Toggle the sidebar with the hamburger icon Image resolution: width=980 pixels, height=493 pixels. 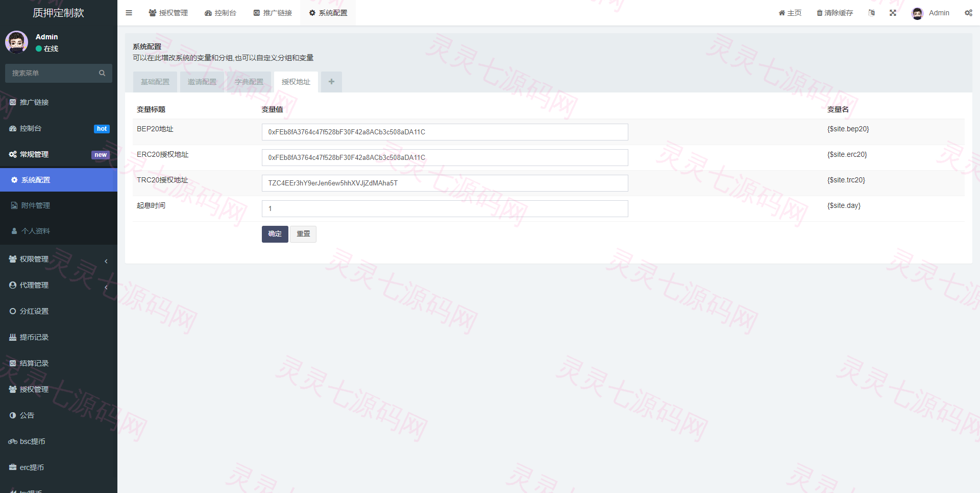[129, 13]
